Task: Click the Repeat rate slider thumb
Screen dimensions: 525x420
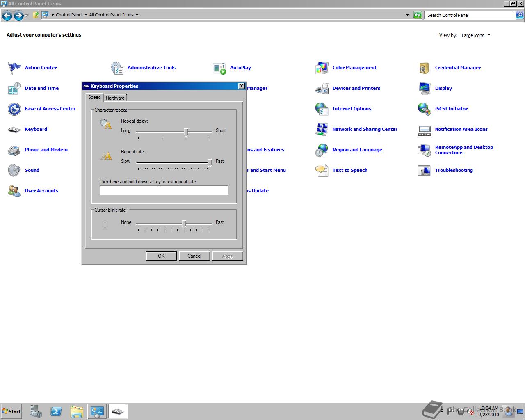Action: pos(210,163)
